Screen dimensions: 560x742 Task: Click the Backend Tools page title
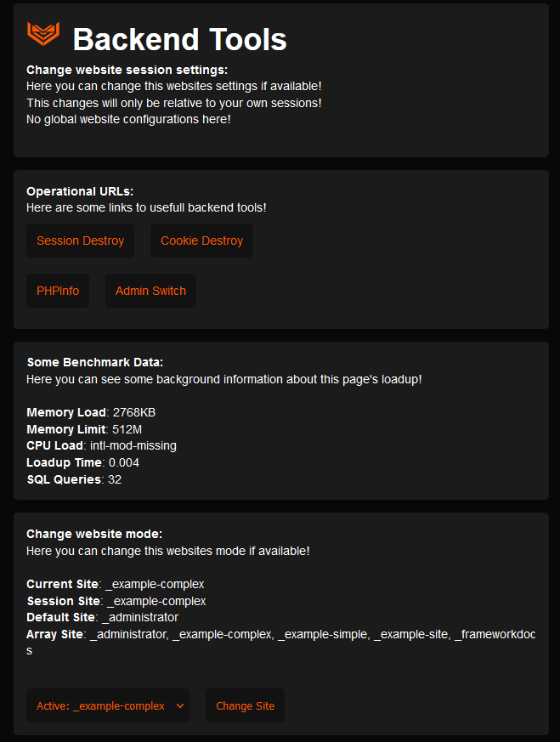point(179,39)
